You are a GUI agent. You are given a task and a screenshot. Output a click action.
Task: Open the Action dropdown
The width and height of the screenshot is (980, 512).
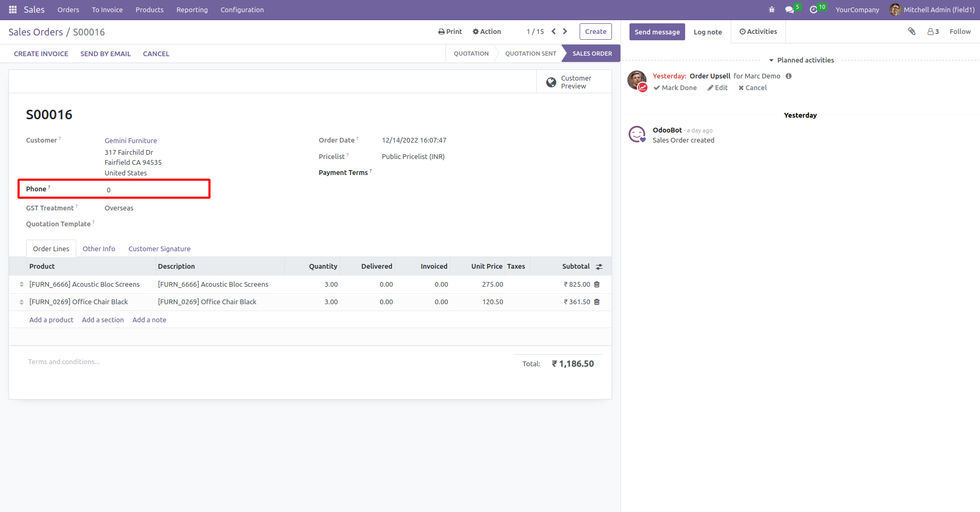[x=487, y=31]
